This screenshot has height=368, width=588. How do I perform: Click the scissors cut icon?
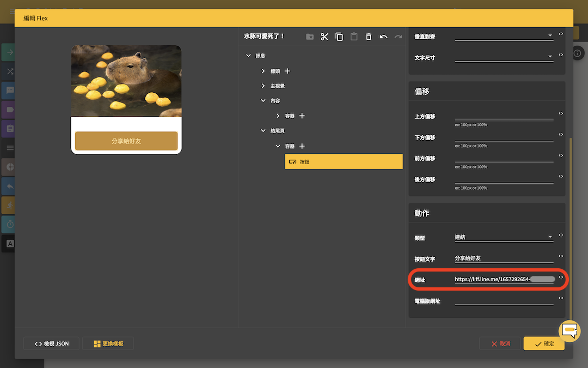pyautogui.click(x=324, y=37)
